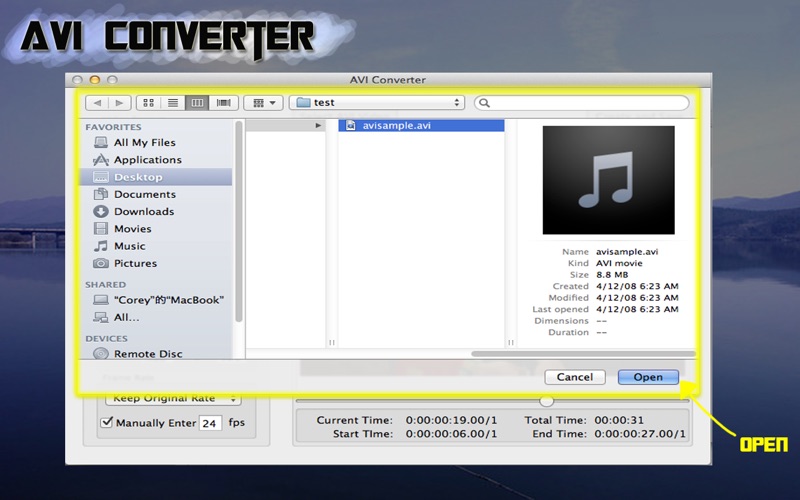Image resolution: width=800 pixels, height=500 pixels.
Task: Click the search field
Action: pos(582,103)
